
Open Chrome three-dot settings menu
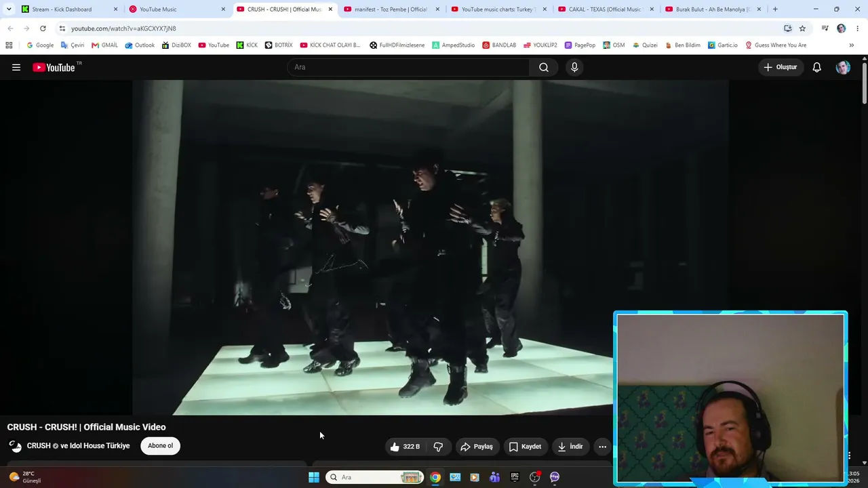858,28
